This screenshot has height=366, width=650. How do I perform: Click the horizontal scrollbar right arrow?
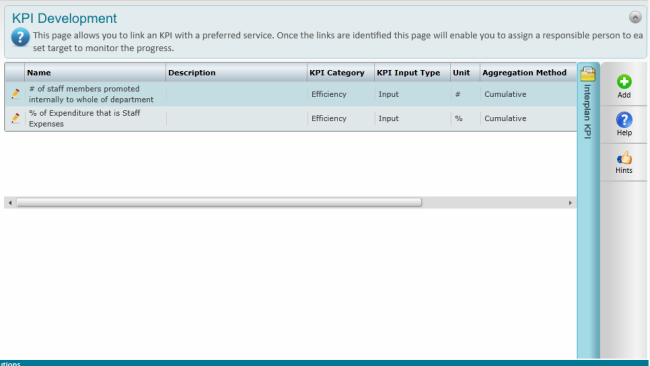(570, 203)
